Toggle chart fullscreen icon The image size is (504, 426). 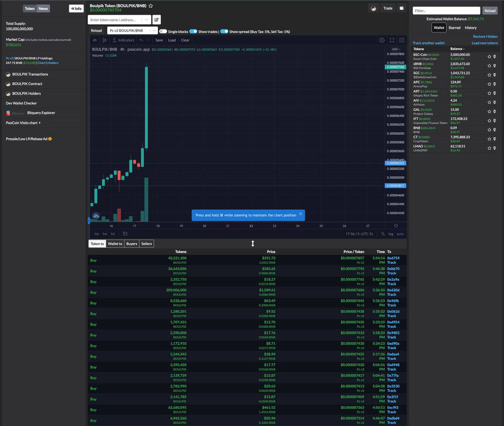pyautogui.click(x=392, y=40)
